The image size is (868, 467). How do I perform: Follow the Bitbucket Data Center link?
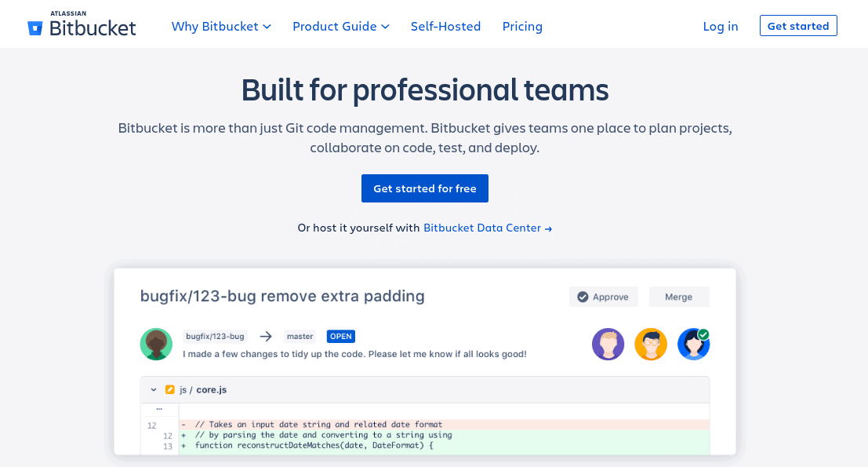pyautogui.click(x=481, y=228)
